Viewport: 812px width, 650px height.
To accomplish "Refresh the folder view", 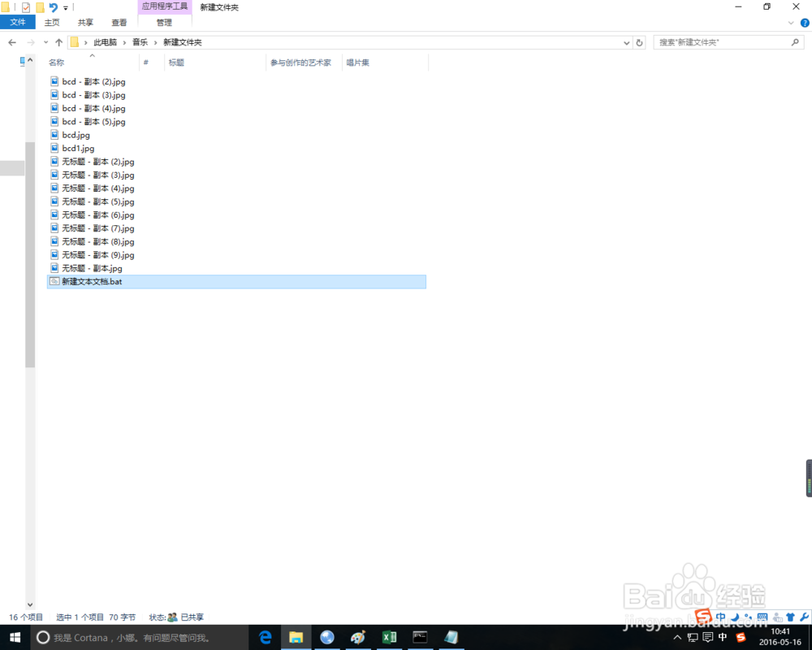I will pos(640,43).
